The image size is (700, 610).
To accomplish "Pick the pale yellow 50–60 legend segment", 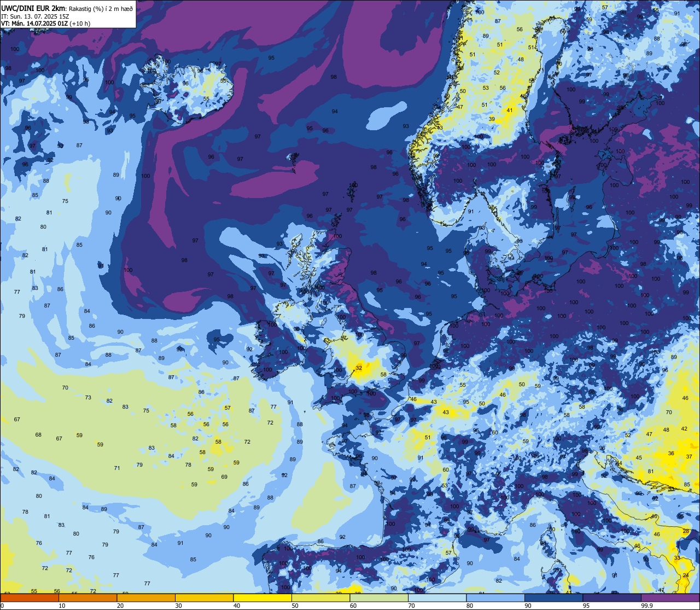I will (320, 597).
